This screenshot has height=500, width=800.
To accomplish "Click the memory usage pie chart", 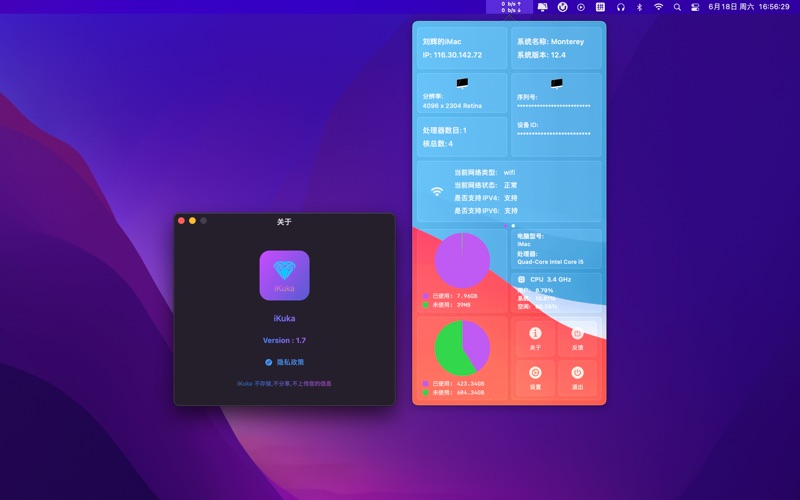I will tap(462, 261).
